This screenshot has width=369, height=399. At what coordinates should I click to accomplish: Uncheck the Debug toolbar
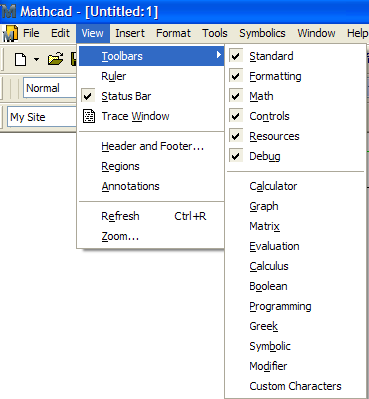296,156
